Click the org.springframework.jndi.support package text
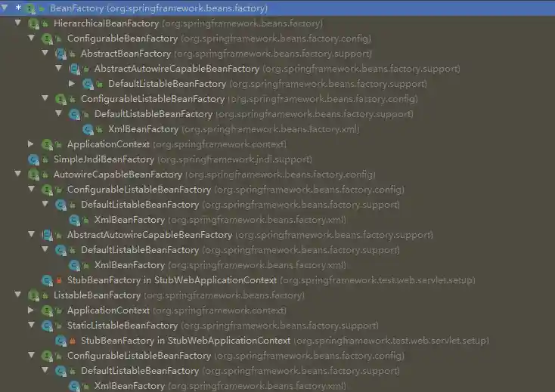The height and width of the screenshot is (392, 555). point(234,160)
